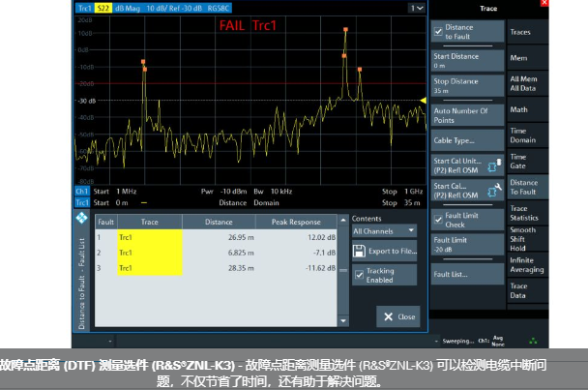Open the Cable Type dialog

pyautogui.click(x=467, y=140)
